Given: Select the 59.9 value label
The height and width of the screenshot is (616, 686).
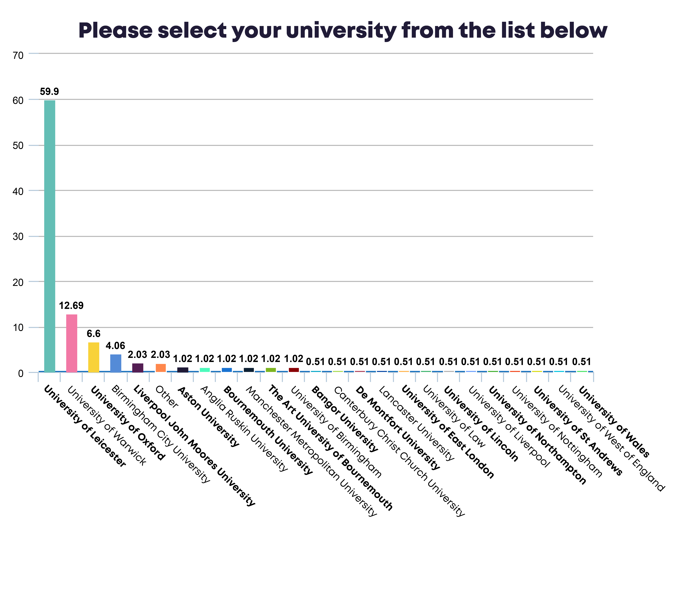Looking at the screenshot, I should click(x=49, y=91).
